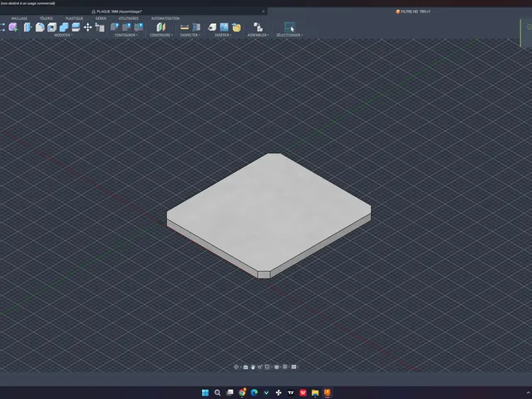
Task: Click the Insert derive icon
Action: pos(212,27)
